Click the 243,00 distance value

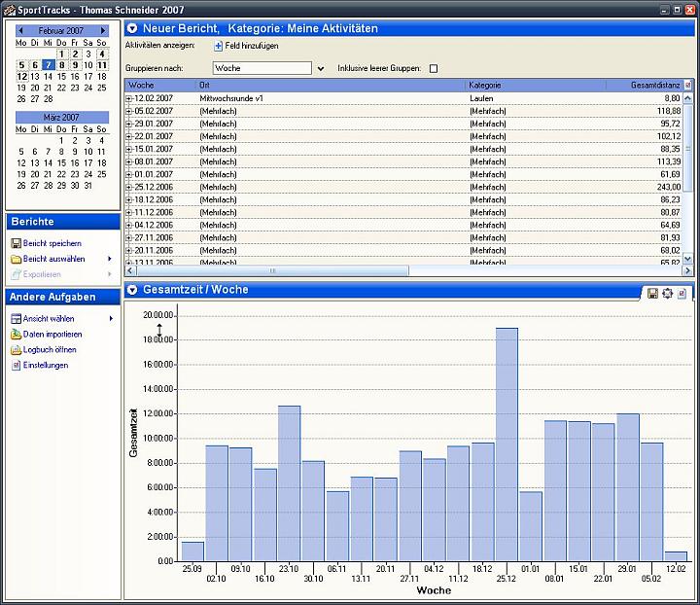pyautogui.click(x=671, y=187)
